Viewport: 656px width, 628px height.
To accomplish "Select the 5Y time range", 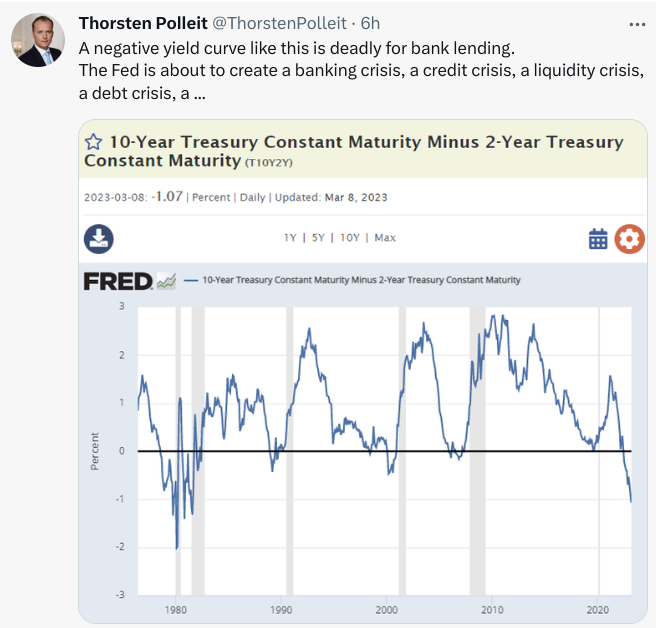I will [x=320, y=238].
